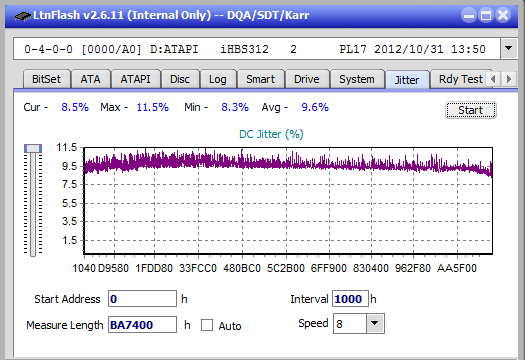
Task: Click the Measure Length field BA7400
Action: (x=142, y=325)
